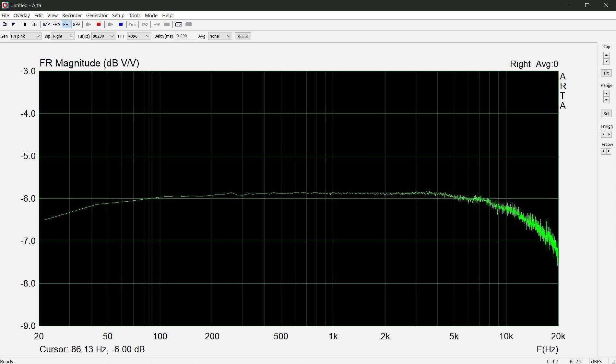Open the FFT size dropdown
Viewport: 616px width, 364px height.
click(x=139, y=36)
